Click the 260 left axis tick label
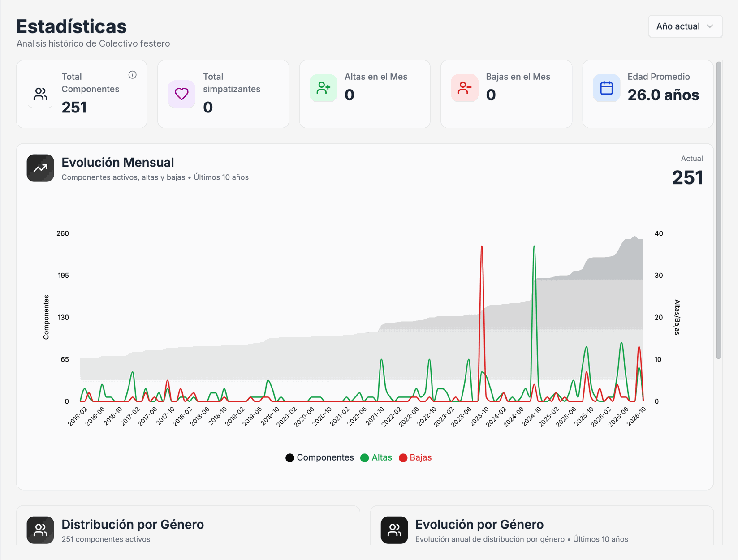Viewport: 738px width, 560px height. (x=63, y=233)
